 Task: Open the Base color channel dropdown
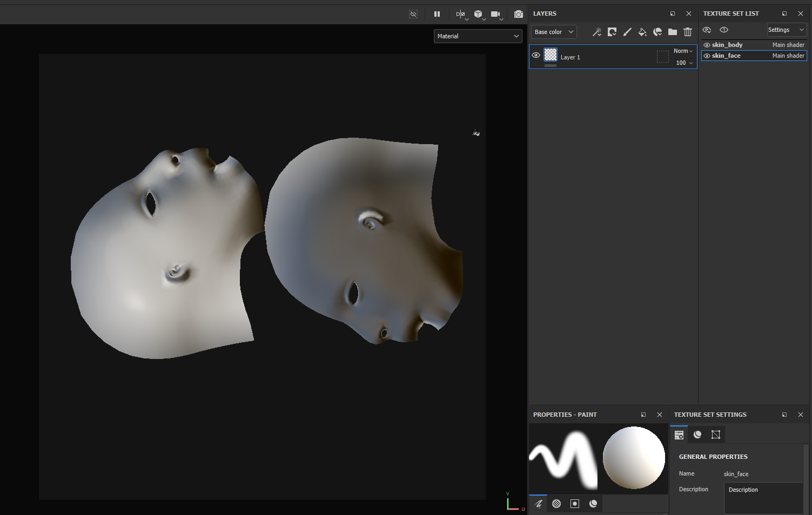pyautogui.click(x=554, y=32)
